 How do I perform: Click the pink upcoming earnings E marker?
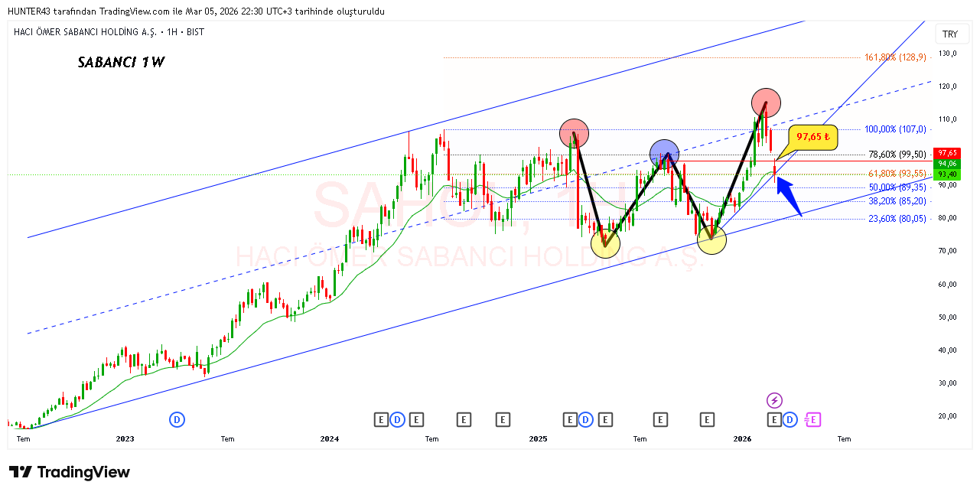pos(812,419)
